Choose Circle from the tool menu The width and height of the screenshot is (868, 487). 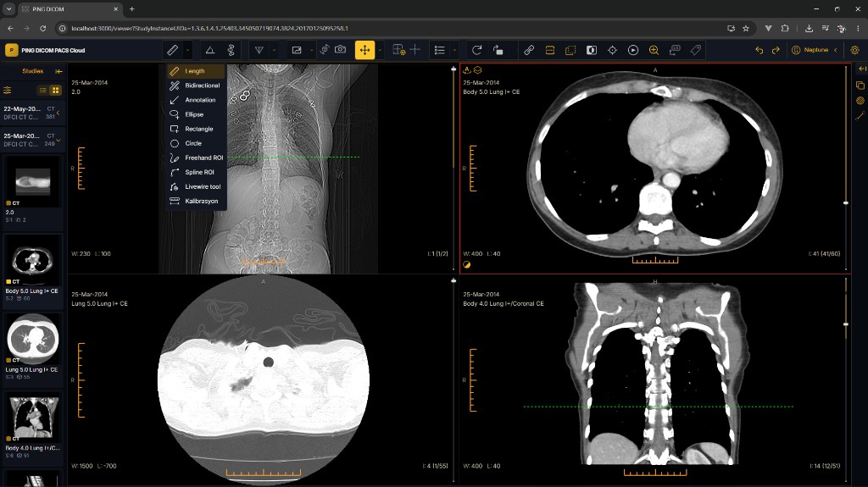click(x=196, y=143)
